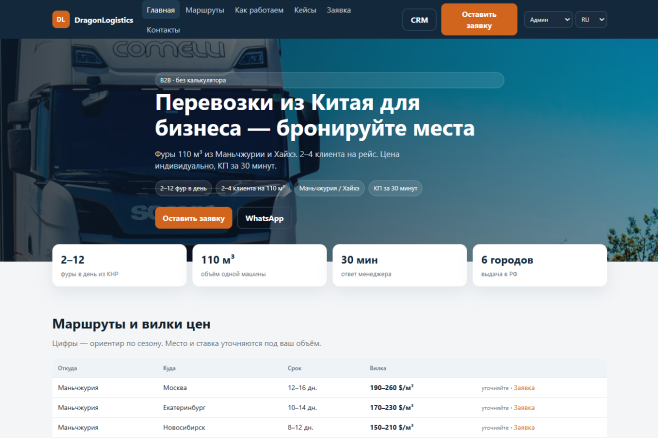Image resolution: width=658 pixels, height=438 pixels.
Task: Click the 190–260 $/м³ price
Action: click(392, 388)
